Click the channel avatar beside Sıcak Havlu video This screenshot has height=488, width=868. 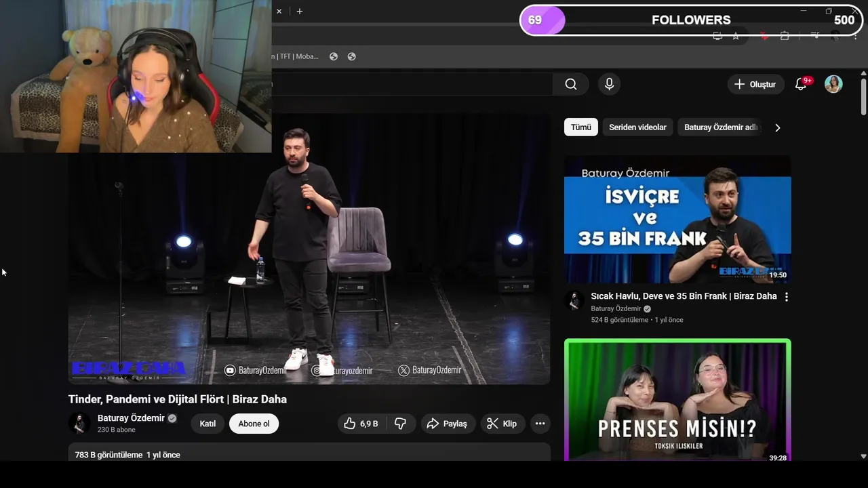574,300
